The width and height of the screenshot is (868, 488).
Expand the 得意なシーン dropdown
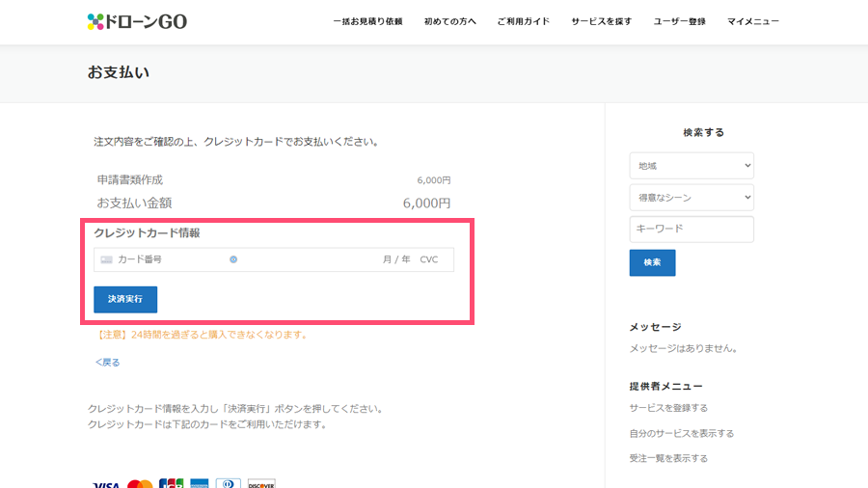click(691, 198)
